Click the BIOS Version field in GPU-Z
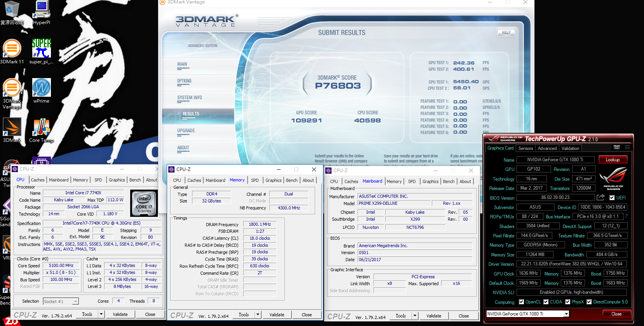Screen dimensions: 644x326 point(555,197)
